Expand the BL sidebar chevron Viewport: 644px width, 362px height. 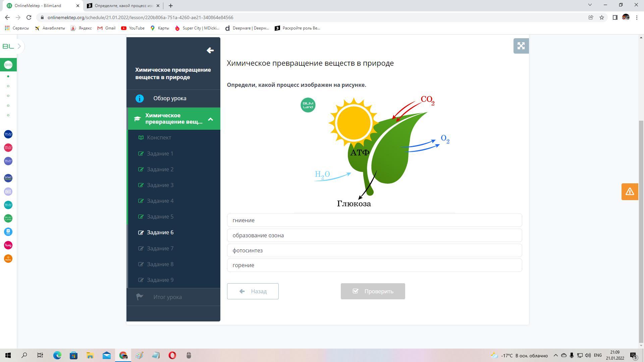tap(19, 46)
